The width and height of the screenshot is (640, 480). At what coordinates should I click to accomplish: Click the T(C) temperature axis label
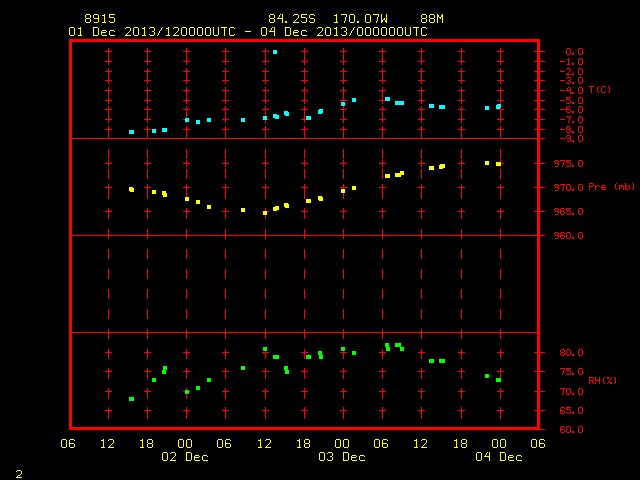pyautogui.click(x=600, y=89)
